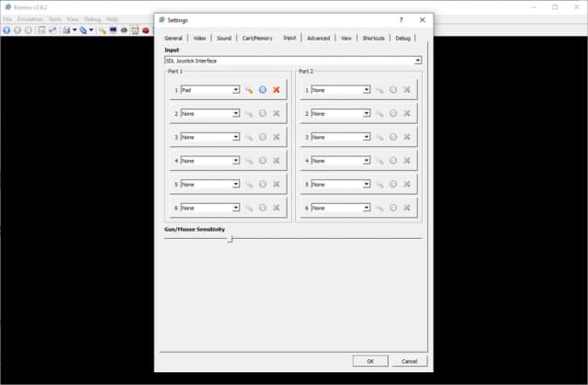
Task: Click the third gray round icon in main toolbar
Action: (28, 30)
